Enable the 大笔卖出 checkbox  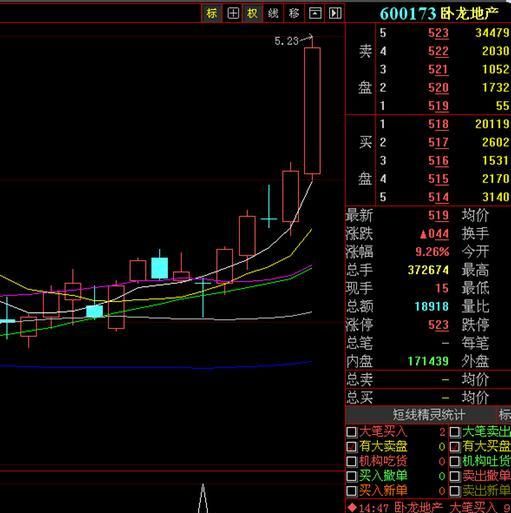455,432
